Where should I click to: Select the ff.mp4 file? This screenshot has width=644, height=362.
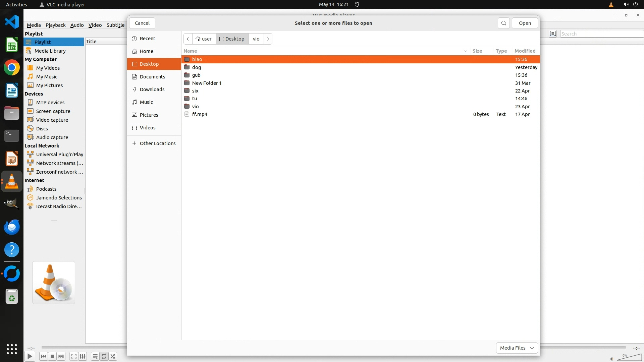(200, 114)
